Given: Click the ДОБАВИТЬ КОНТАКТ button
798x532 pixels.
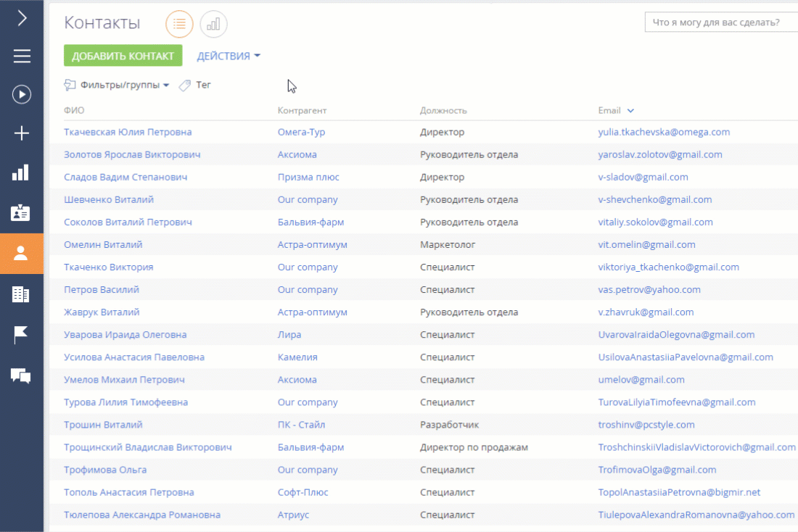Looking at the screenshot, I should click(x=123, y=56).
